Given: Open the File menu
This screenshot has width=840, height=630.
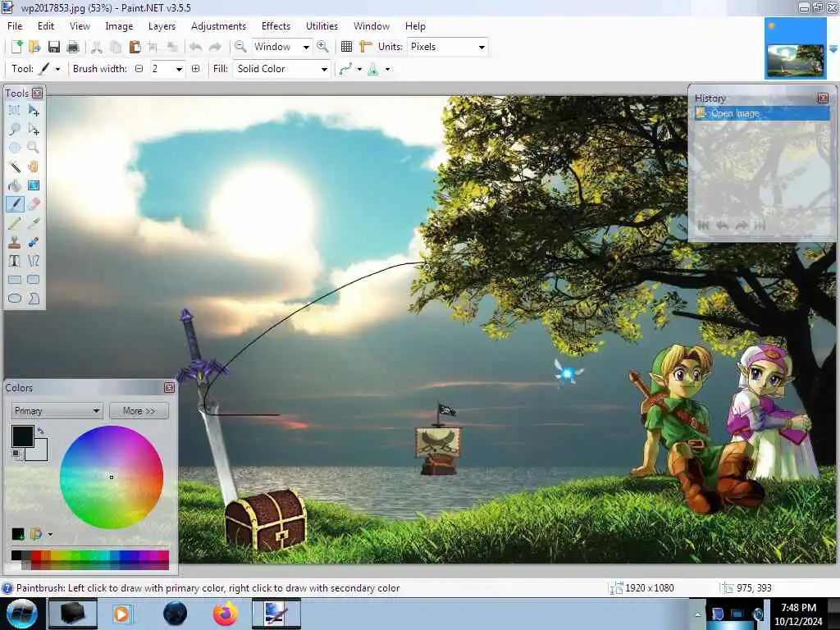Looking at the screenshot, I should click(x=15, y=25).
